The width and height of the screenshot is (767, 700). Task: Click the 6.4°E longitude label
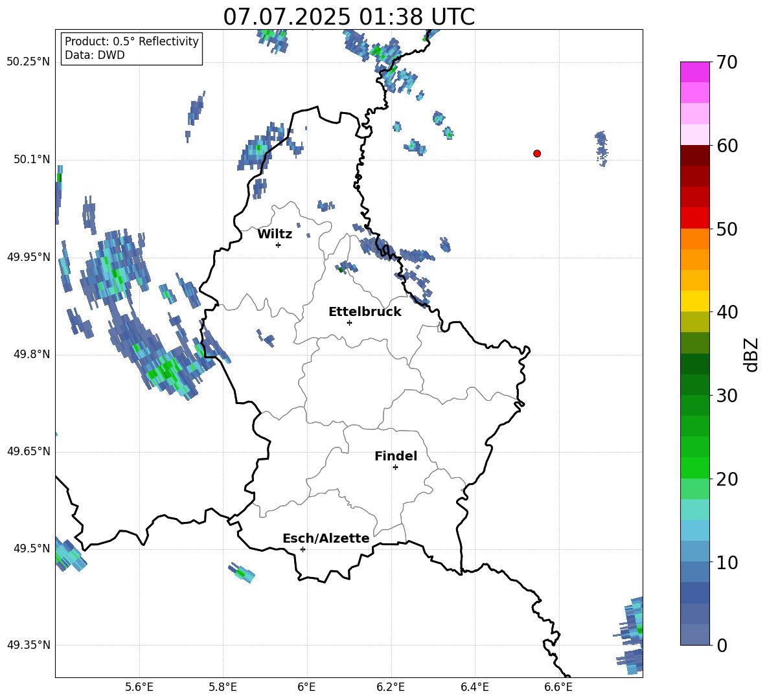(x=474, y=687)
